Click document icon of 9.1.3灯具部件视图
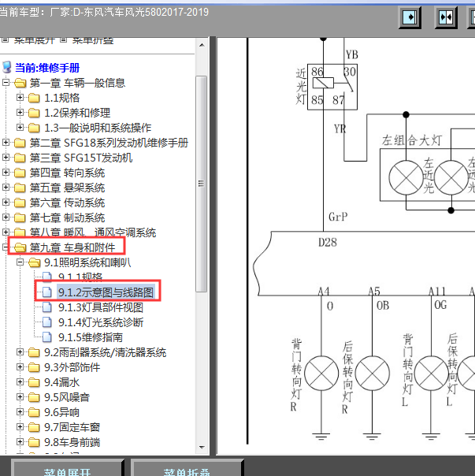The height and width of the screenshot is (476, 475). click(46, 307)
